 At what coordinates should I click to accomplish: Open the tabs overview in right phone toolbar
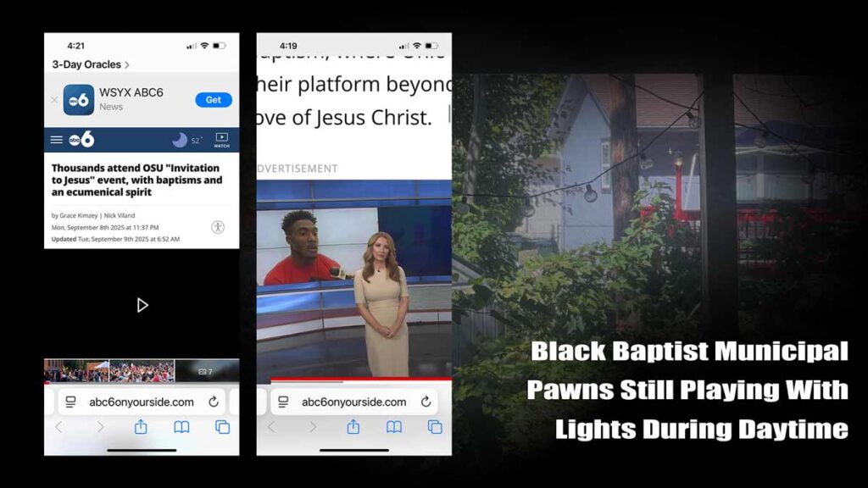(435, 427)
